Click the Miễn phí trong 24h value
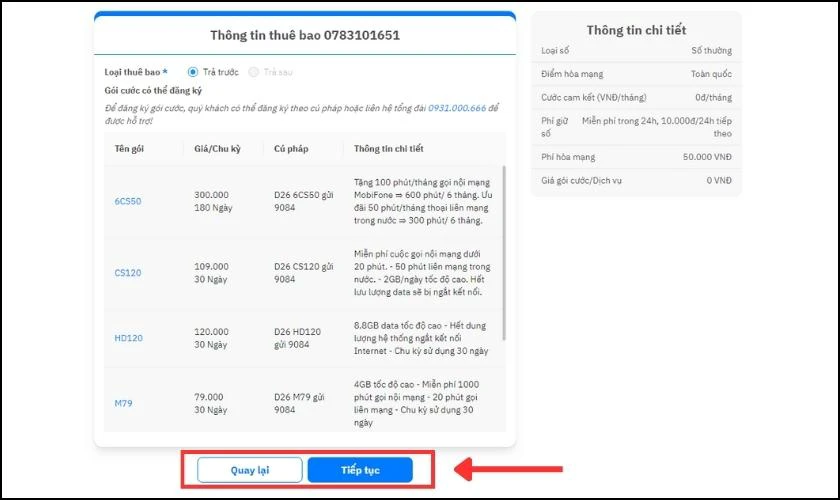 point(657,127)
